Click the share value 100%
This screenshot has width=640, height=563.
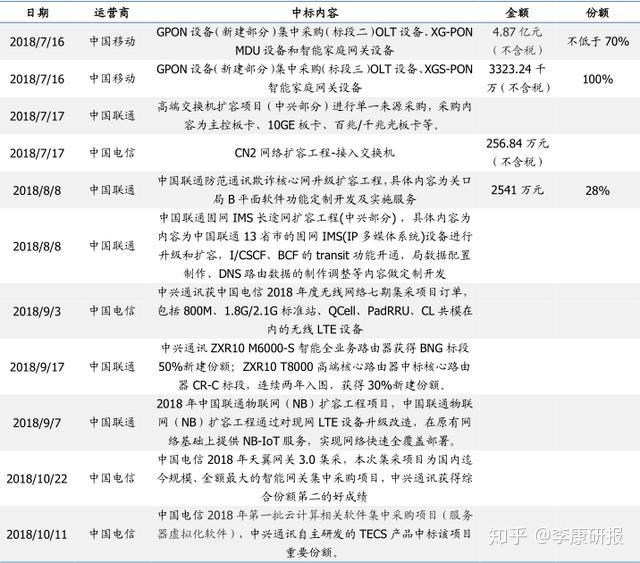[598, 79]
